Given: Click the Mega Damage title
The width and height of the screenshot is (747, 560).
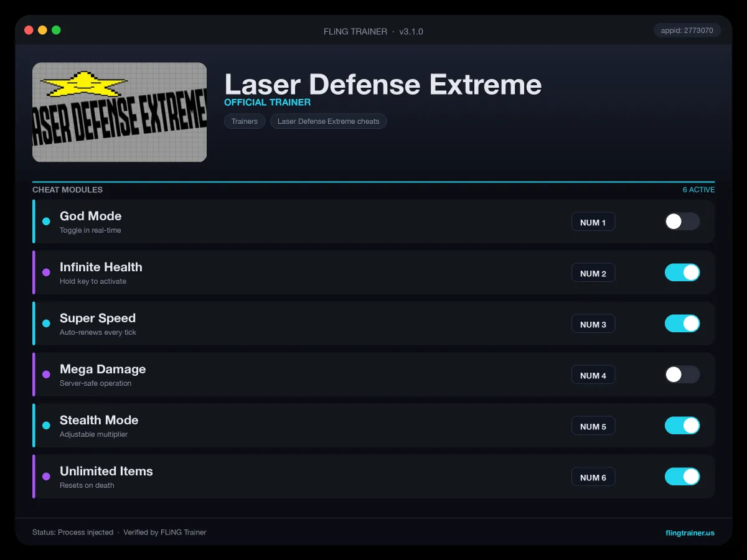Looking at the screenshot, I should point(103,369).
